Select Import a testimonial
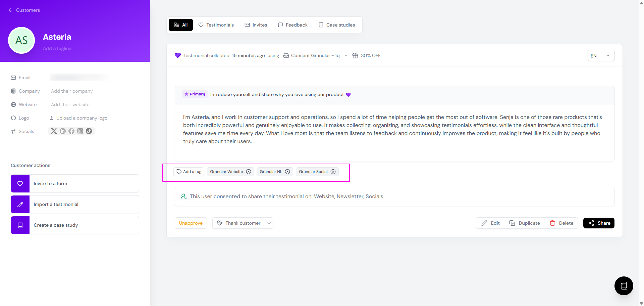644x306 pixels. point(75,204)
